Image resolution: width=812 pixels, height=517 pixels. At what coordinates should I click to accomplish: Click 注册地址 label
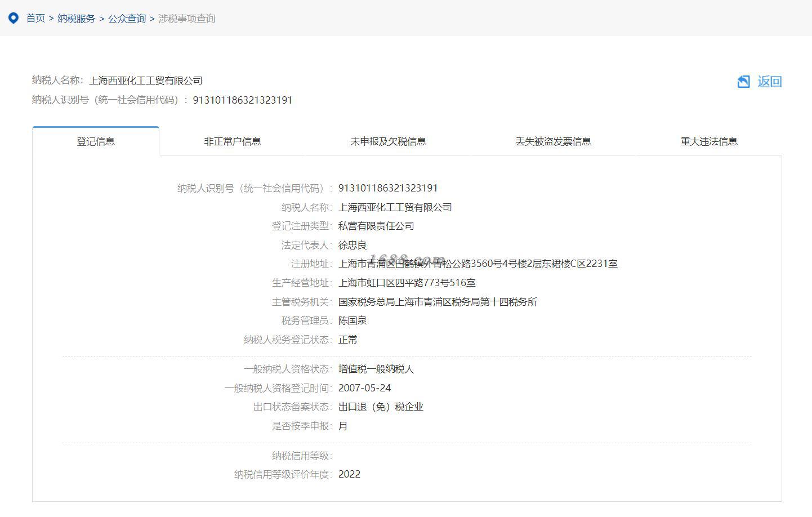point(311,264)
